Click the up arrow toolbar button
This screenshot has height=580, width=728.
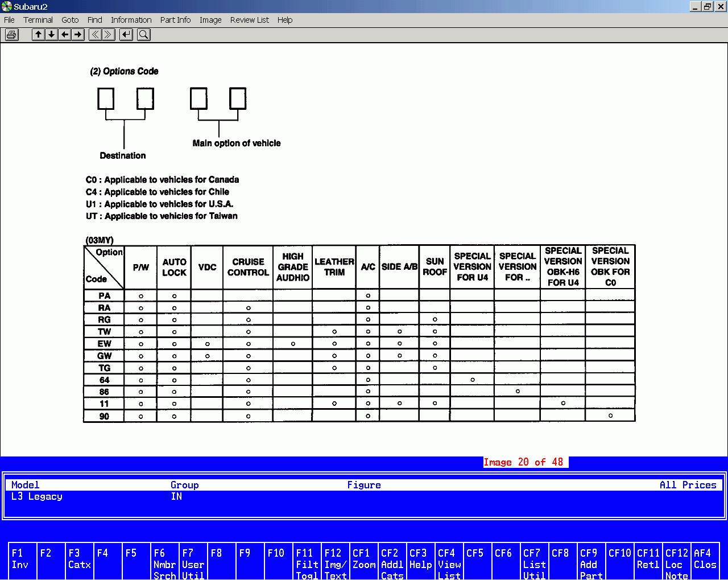(x=38, y=35)
